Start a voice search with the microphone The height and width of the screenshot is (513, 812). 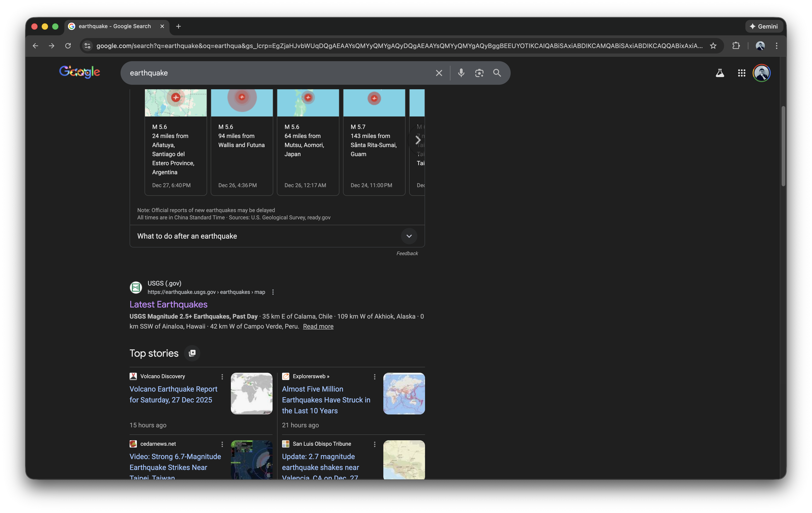tap(461, 73)
